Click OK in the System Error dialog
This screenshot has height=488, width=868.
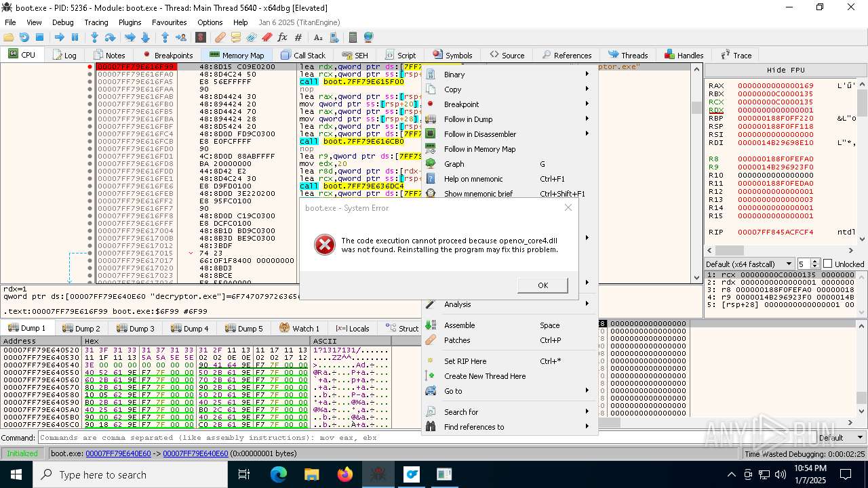[x=542, y=285]
